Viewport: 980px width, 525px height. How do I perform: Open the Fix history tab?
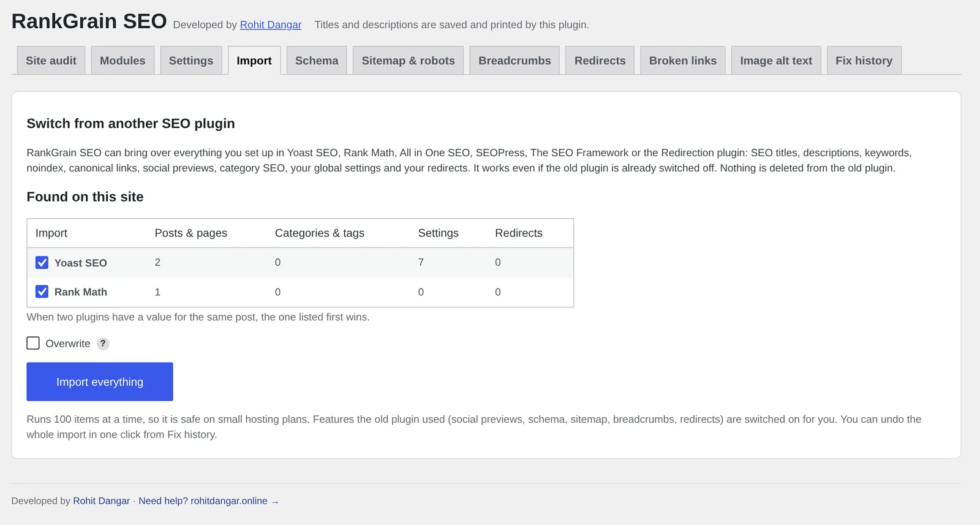[864, 61]
